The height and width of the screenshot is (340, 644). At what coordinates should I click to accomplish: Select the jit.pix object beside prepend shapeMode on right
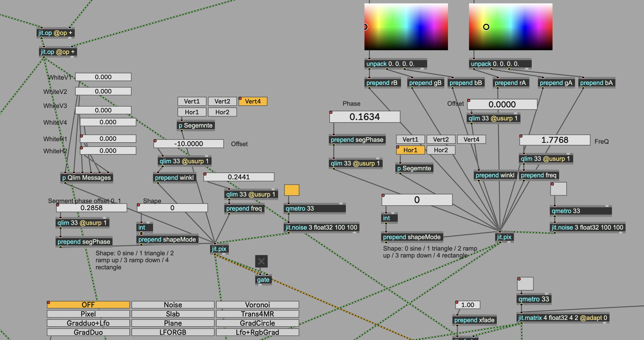click(x=504, y=237)
